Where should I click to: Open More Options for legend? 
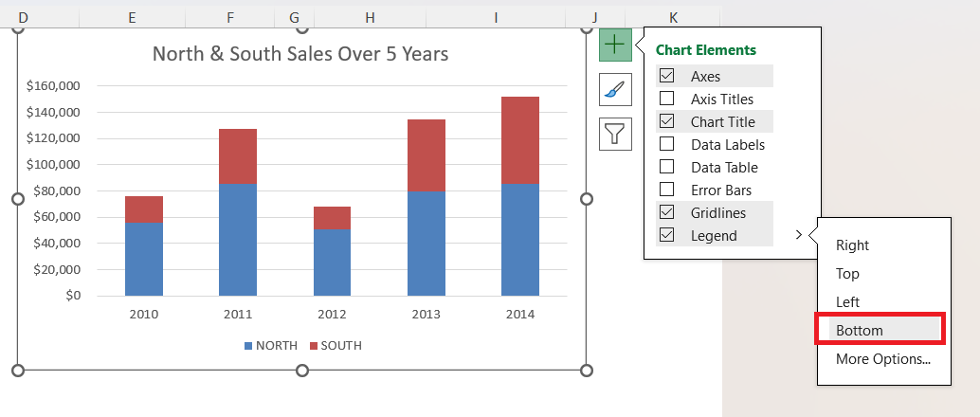(x=882, y=359)
